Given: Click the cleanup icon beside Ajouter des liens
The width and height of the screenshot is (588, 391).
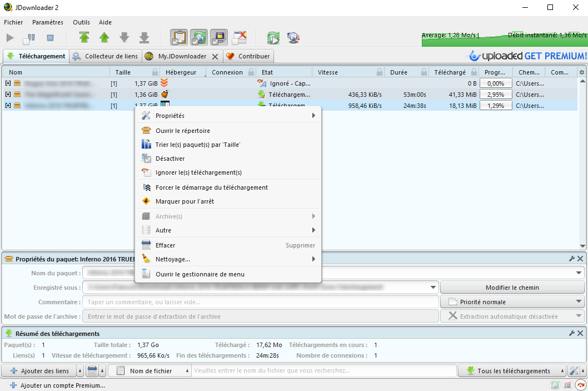Looking at the screenshot, I should (92, 371).
